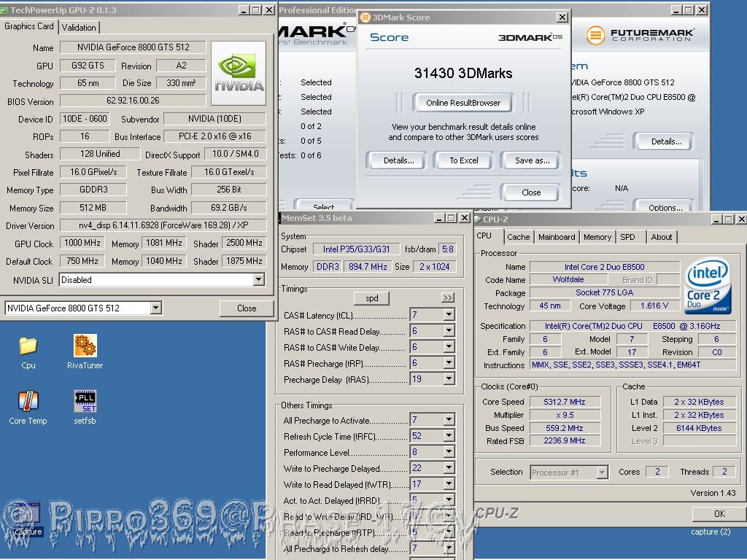Switch to the Validation tab in GPU-Z
Viewport: 747px width, 560px height.
tap(79, 27)
